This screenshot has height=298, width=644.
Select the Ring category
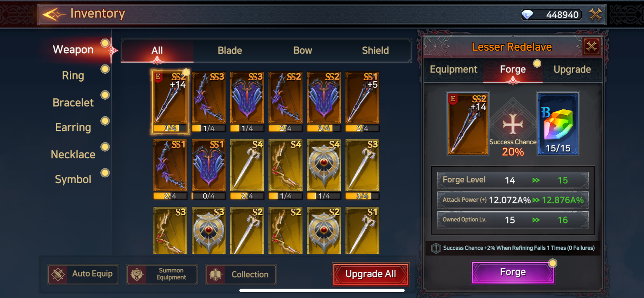coord(73,76)
